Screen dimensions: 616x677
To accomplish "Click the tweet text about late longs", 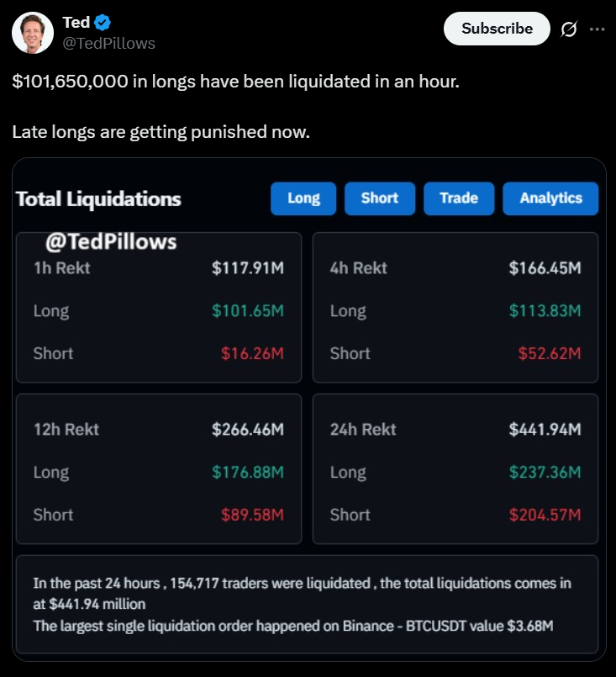I will pyautogui.click(x=161, y=133).
